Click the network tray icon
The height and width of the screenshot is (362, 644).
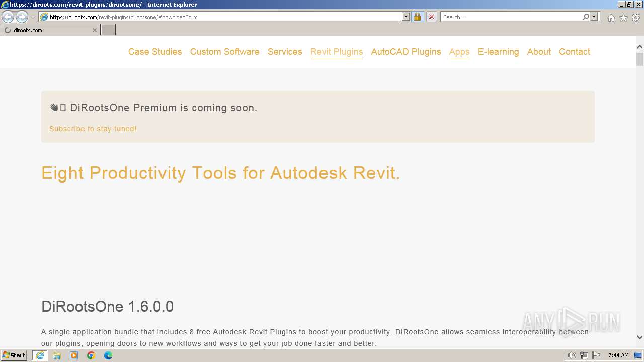click(584, 355)
